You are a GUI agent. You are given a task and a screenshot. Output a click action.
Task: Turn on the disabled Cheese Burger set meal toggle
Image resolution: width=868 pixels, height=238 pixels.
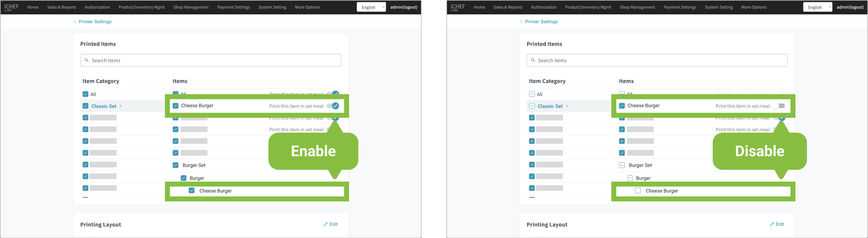click(x=779, y=106)
